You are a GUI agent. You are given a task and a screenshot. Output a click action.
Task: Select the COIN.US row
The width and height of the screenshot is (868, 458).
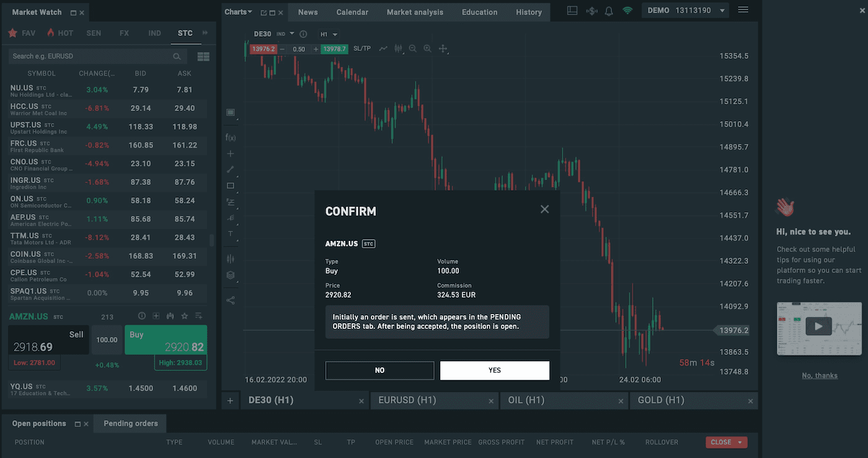click(108, 256)
